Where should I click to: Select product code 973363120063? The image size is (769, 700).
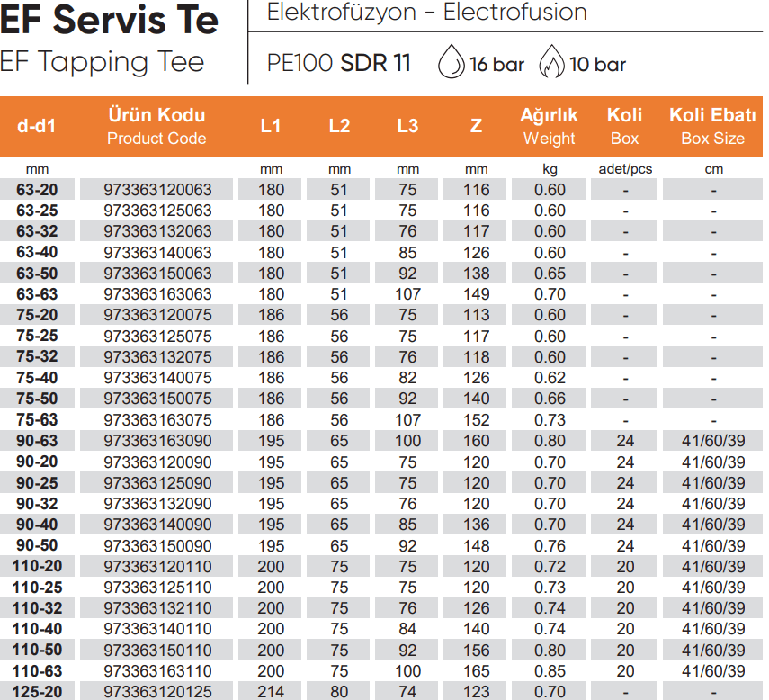point(157,190)
